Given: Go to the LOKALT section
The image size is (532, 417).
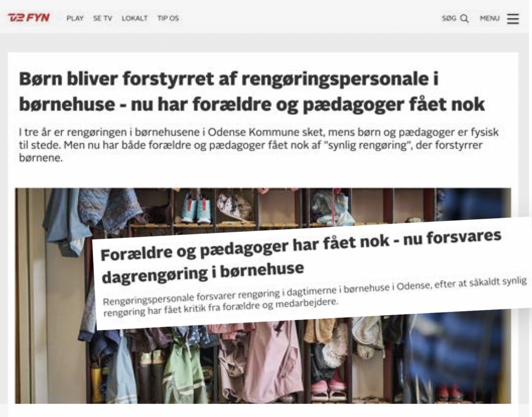Looking at the screenshot, I should pos(135,18).
